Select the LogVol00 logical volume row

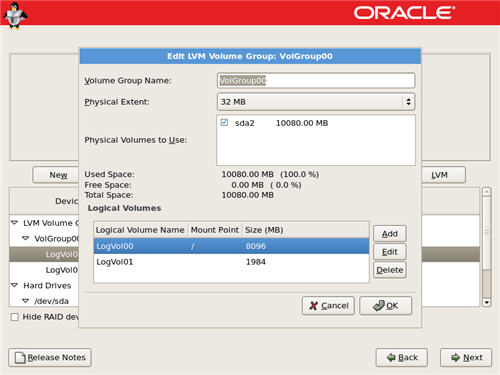point(231,246)
